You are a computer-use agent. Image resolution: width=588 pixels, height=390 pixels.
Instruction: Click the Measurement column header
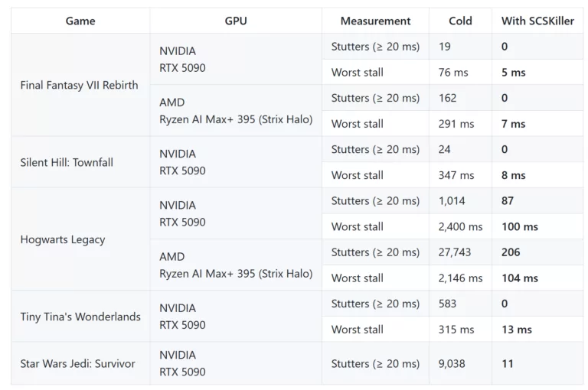pyautogui.click(x=375, y=21)
